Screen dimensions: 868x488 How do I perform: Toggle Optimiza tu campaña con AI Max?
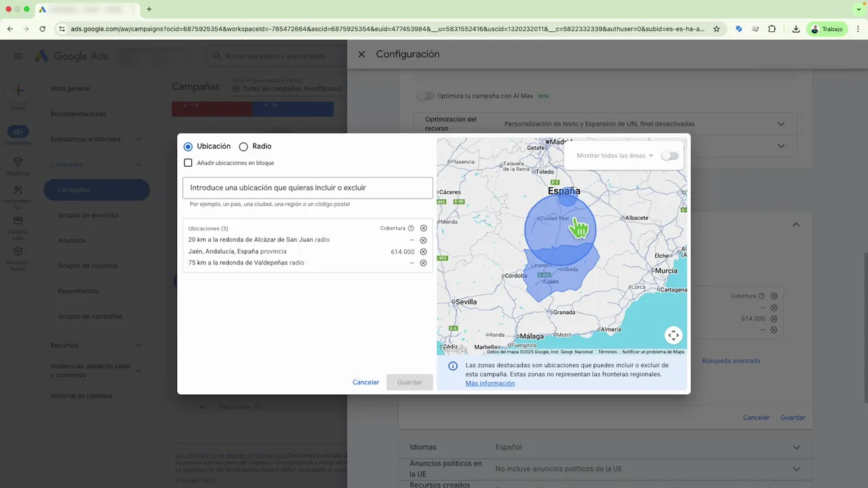coord(425,96)
